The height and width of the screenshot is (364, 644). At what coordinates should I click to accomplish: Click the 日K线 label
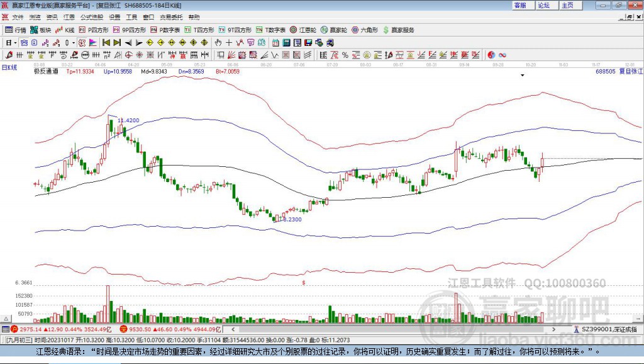pos(9,68)
